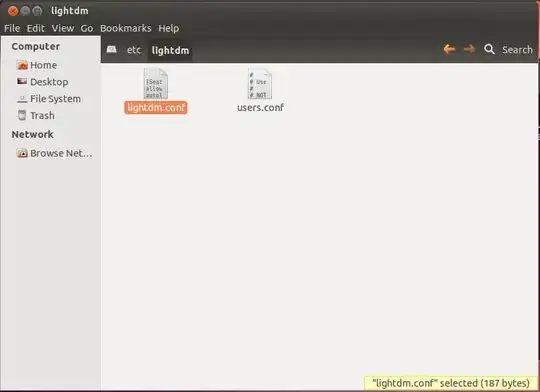Click the root drive icon in path bar
The width and height of the screenshot is (540, 392).
click(x=111, y=50)
